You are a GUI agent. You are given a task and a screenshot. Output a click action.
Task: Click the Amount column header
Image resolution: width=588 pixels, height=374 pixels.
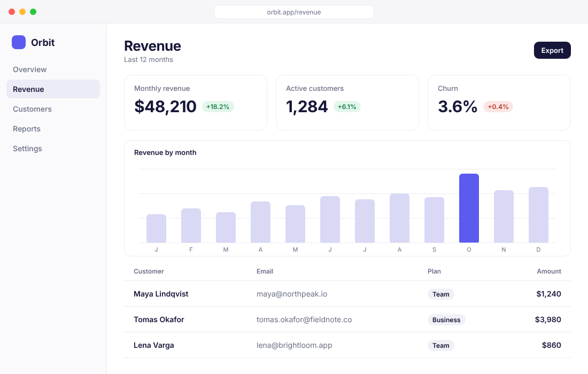pos(548,271)
